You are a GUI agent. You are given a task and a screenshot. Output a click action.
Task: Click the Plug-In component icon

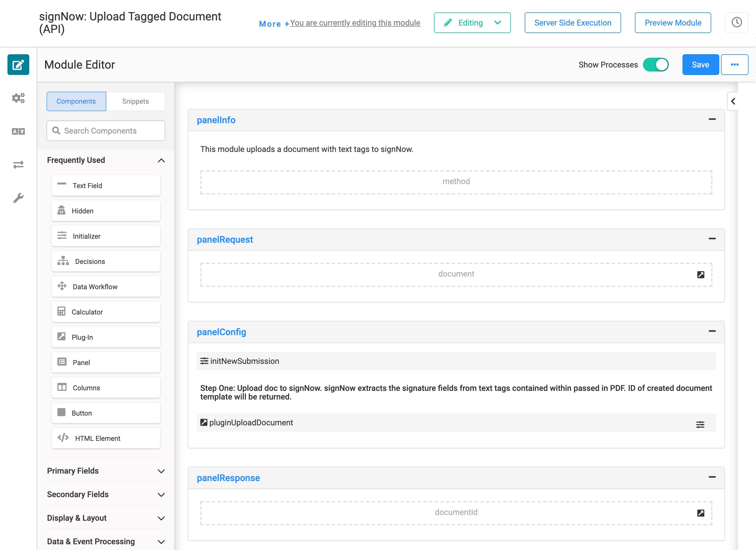click(x=61, y=337)
